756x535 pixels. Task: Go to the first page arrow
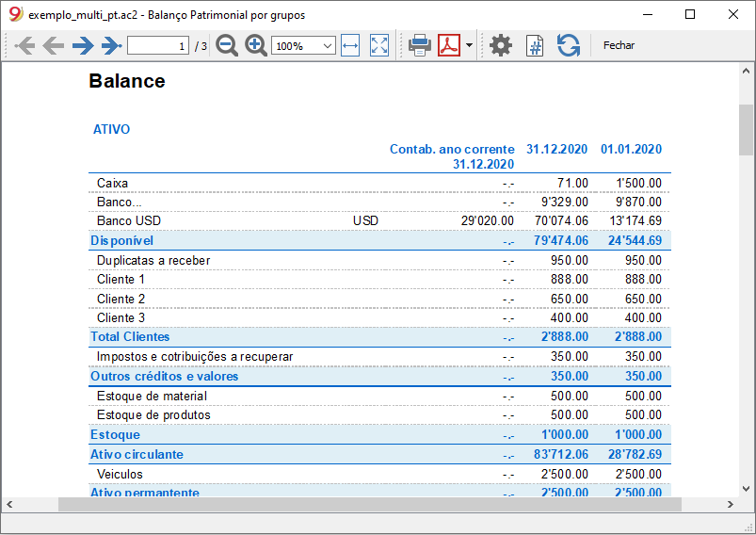pos(24,46)
